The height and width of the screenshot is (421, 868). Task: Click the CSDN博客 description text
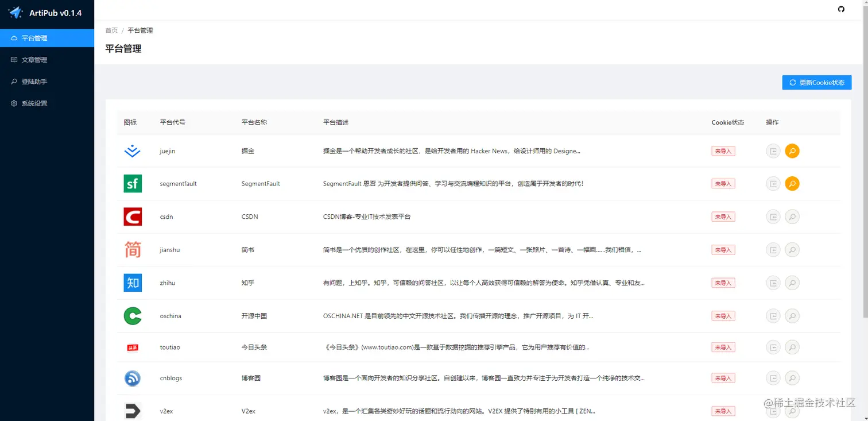[367, 217]
